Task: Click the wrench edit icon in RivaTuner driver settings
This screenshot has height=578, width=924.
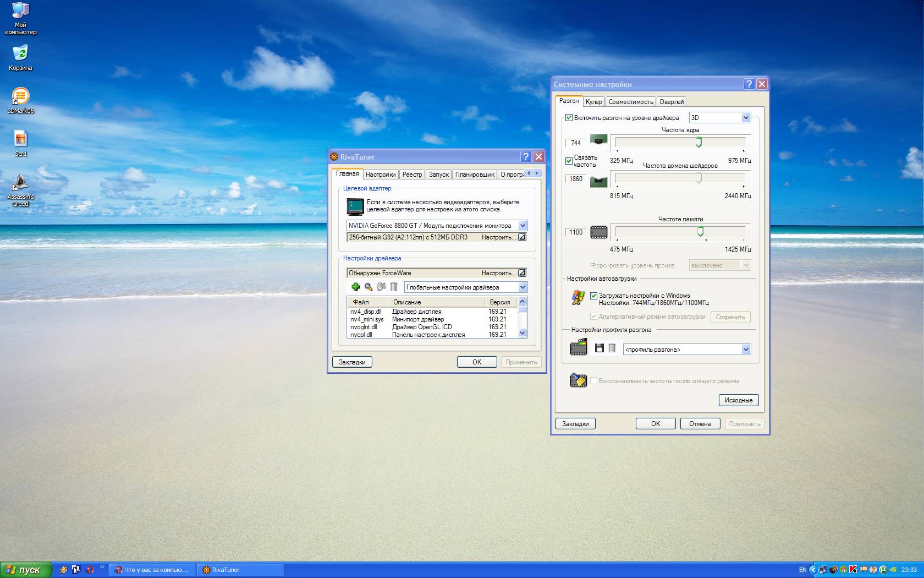Action: click(x=381, y=287)
